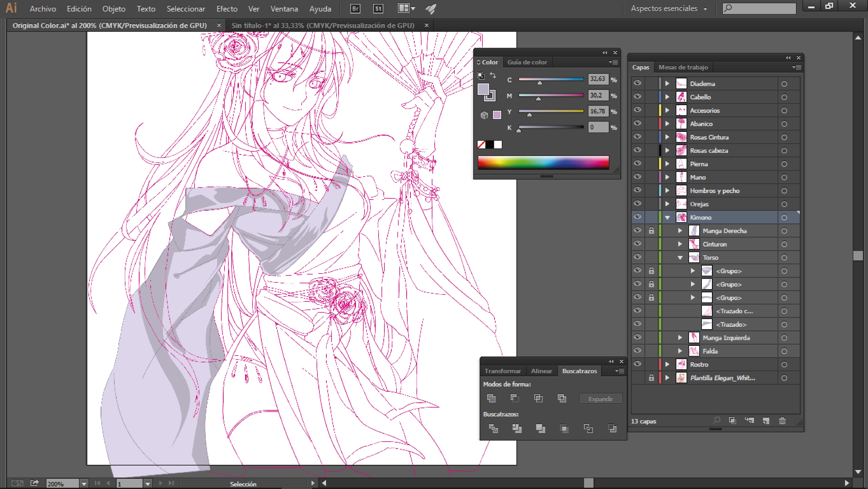Open the Aspectos esenciales workspace dropdown
Screen dimensions: 868x489
(x=669, y=8)
